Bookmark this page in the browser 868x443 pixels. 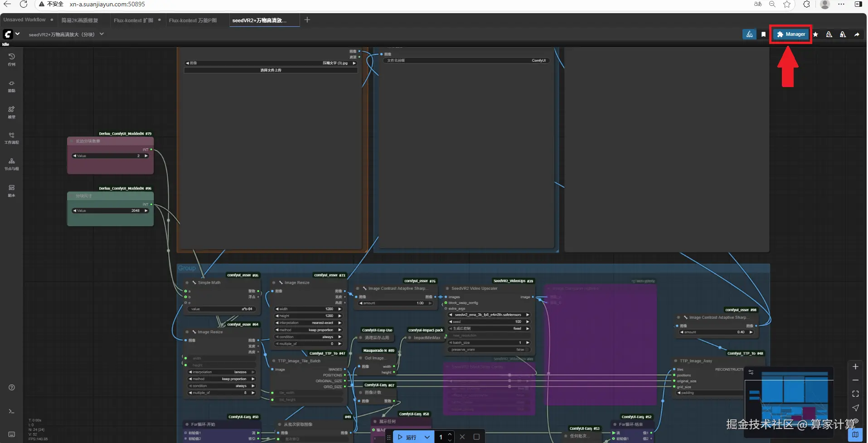click(787, 5)
